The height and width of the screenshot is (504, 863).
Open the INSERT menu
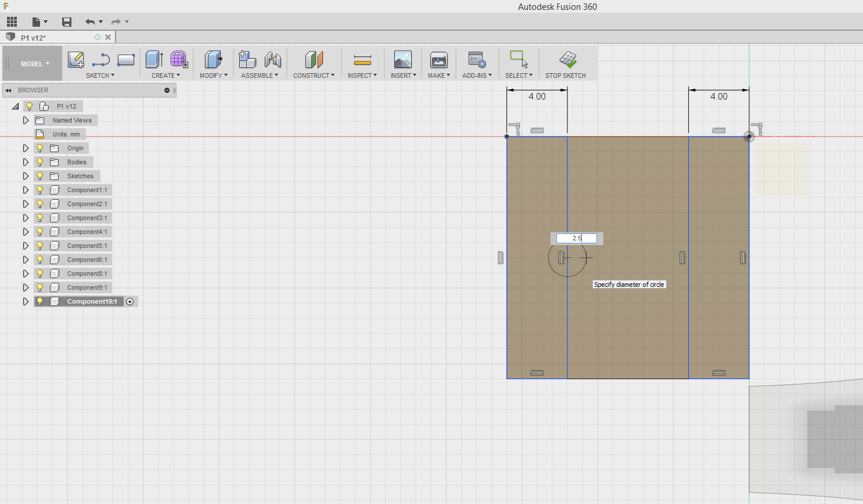[403, 75]
